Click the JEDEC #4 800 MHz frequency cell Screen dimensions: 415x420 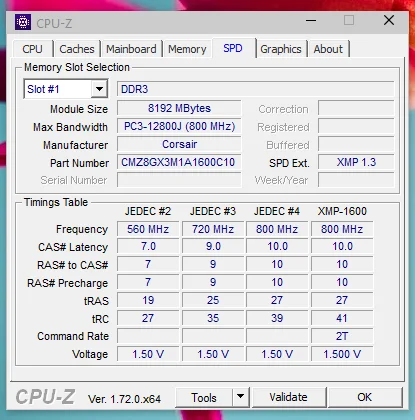277,229
